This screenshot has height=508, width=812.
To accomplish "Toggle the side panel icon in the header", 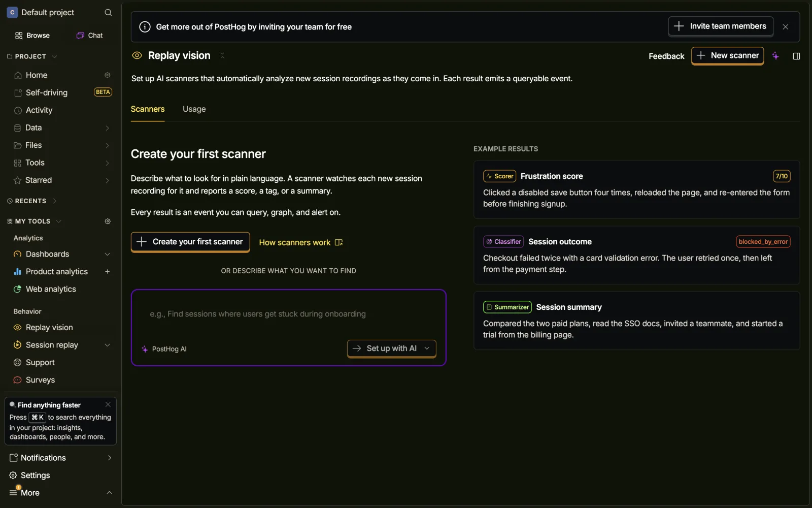I will click(796, 56).
